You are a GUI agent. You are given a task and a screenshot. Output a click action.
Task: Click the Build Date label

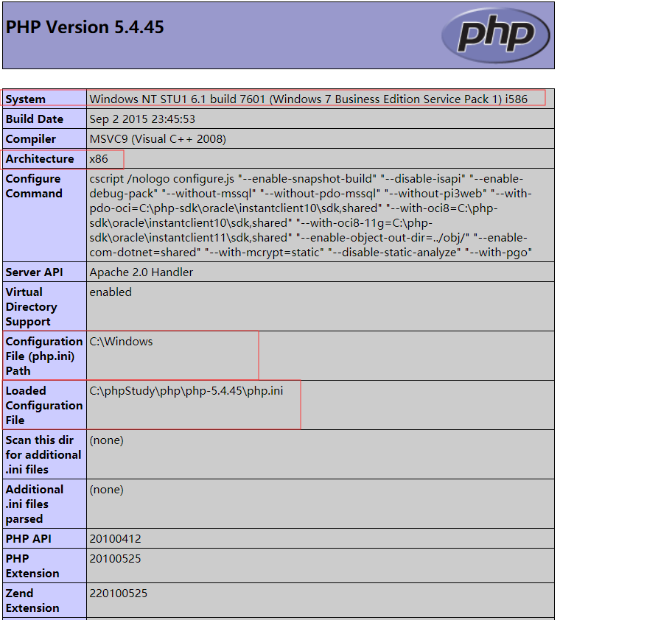pyautogui.click(x=35, y=119)
